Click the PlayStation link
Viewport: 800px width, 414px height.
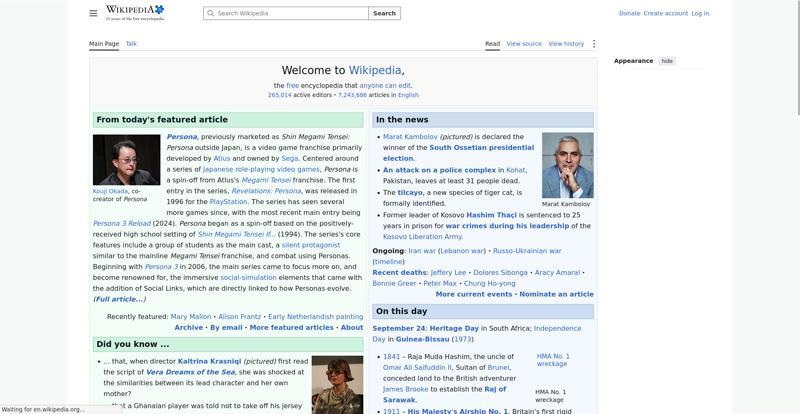(228, 202)
